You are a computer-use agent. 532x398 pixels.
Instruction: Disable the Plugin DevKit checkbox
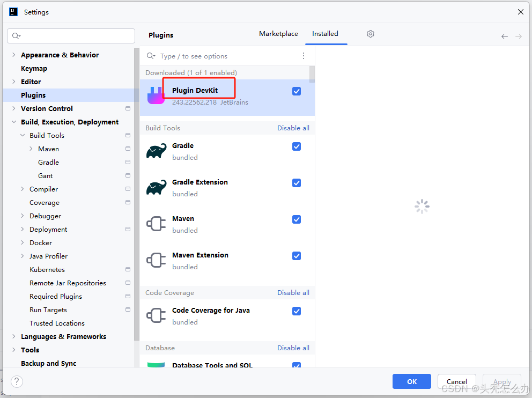(x=297, y=91)
